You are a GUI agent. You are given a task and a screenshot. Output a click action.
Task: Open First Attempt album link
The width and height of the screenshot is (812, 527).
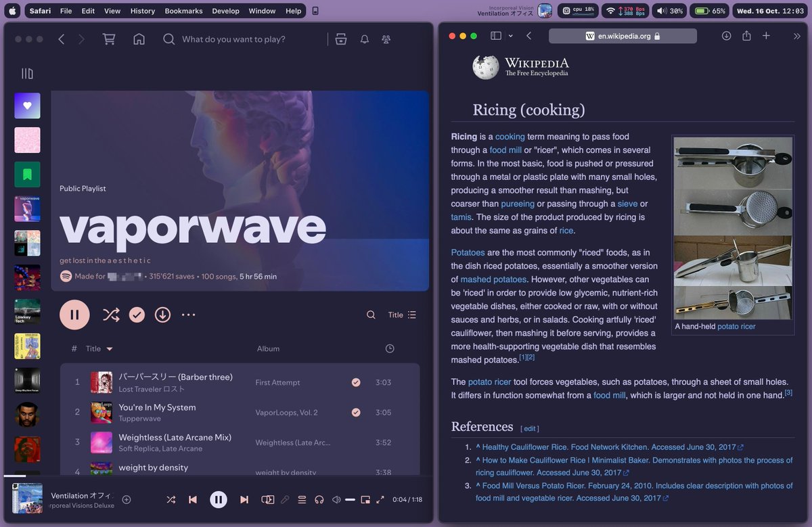(277, 382)
